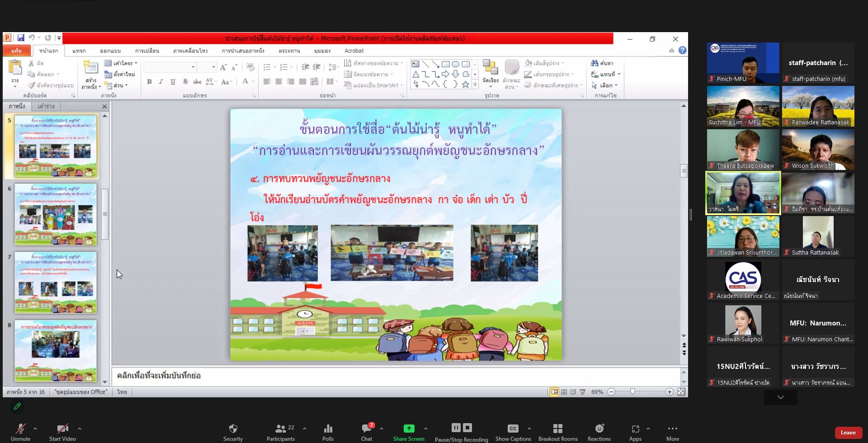The height and width of the screenshot is (443, 868).
Task: Open the แทรก ribbon tab
Action: coord(79,51)
